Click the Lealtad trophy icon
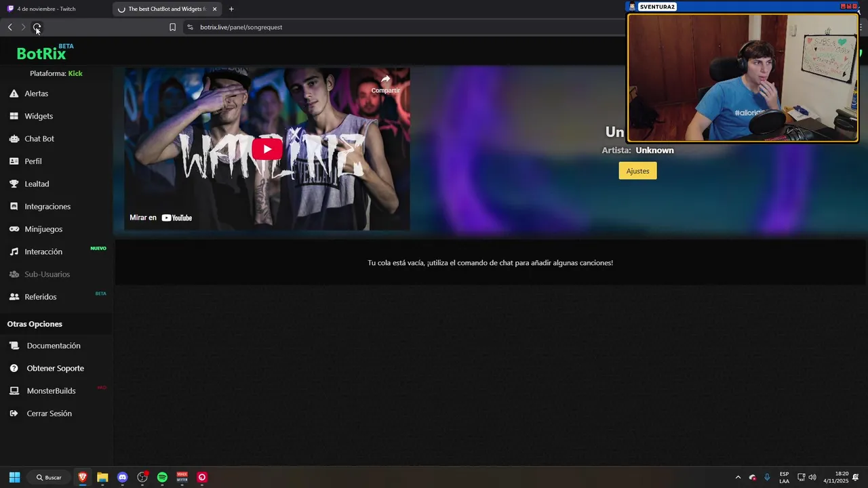 coord(14,184)
